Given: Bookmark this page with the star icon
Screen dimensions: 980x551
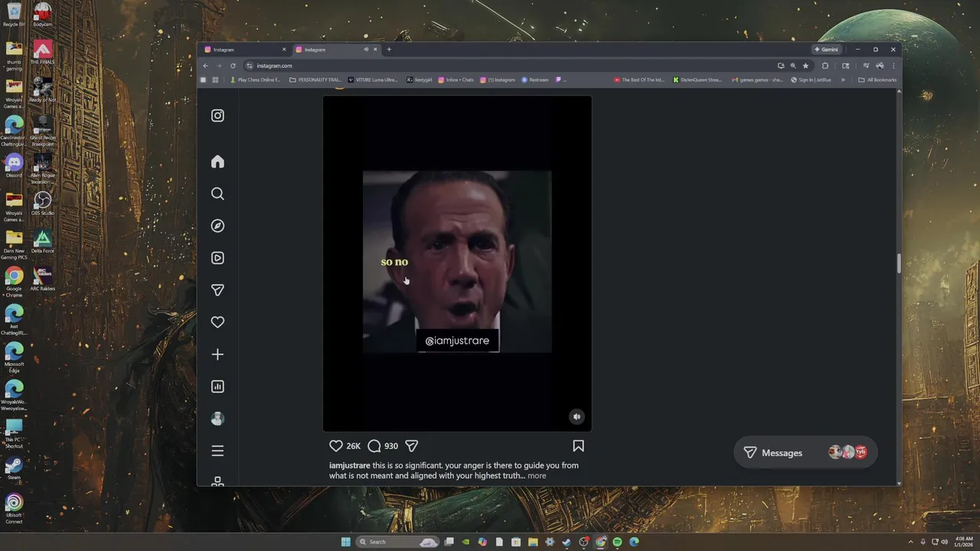Looking at the screenshot, I should 805,66.
